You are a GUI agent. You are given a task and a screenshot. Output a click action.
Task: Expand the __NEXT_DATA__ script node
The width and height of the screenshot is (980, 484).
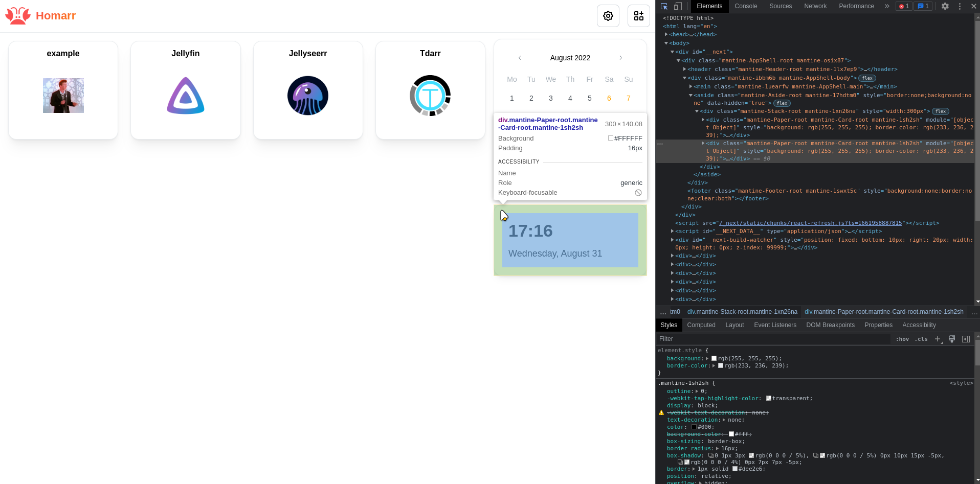(x=672, y=231)
